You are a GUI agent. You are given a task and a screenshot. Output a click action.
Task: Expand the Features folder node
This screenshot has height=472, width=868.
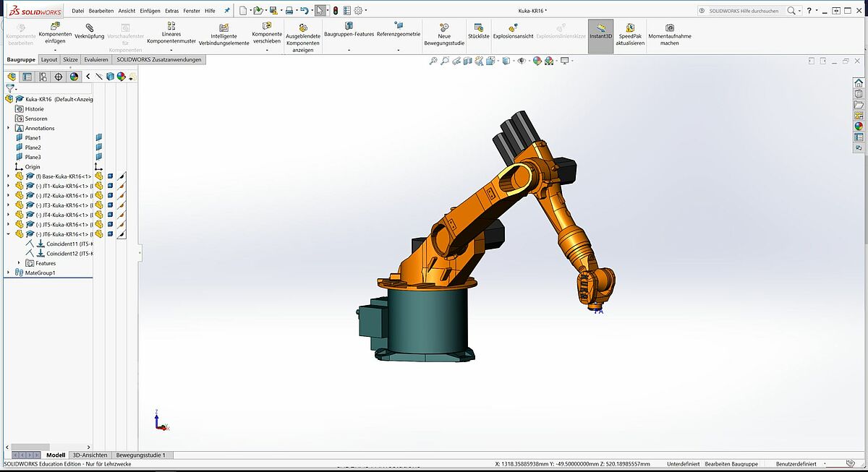pyautogui.click(x=20, y=263)
